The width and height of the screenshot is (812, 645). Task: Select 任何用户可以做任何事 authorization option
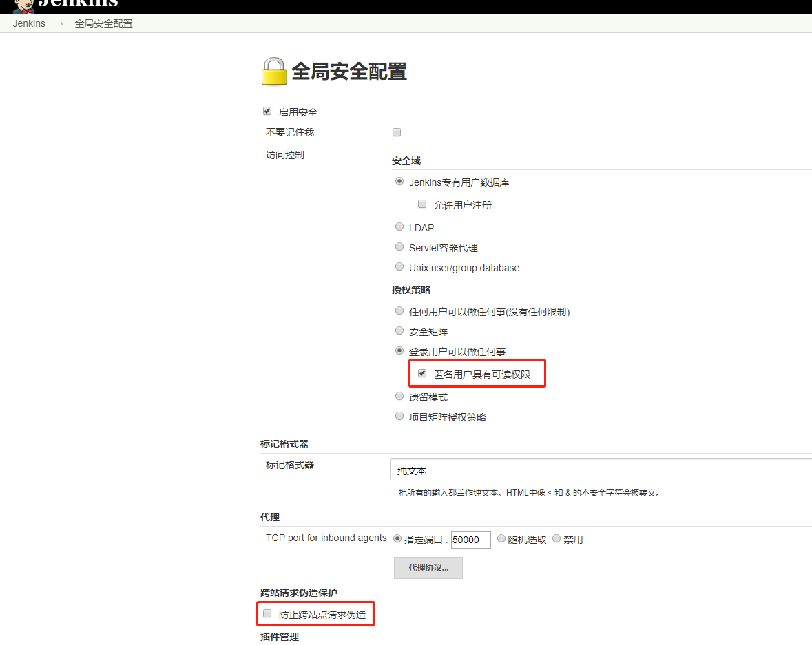click(399, 311)
